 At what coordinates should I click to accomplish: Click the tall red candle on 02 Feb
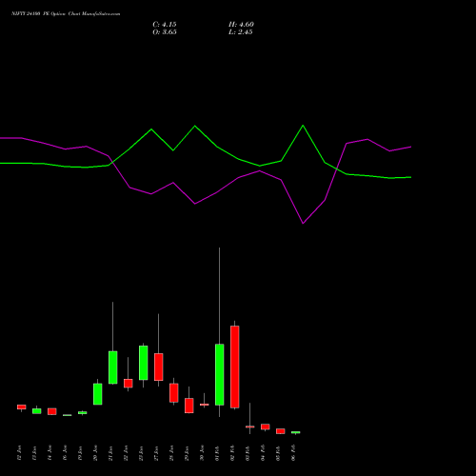click(x=235, y=367)
